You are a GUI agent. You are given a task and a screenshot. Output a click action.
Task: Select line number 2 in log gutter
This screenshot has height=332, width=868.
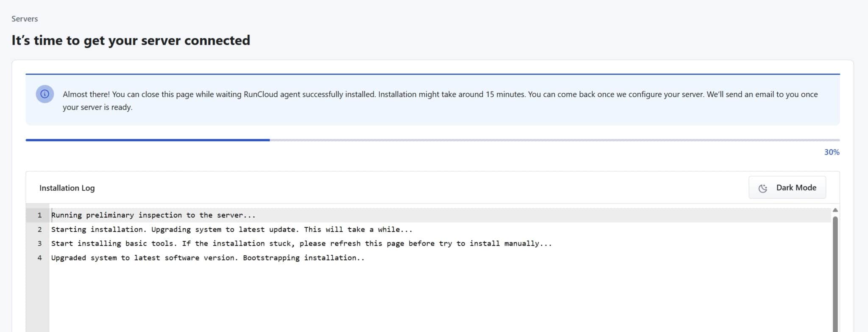tap(39, 229)
